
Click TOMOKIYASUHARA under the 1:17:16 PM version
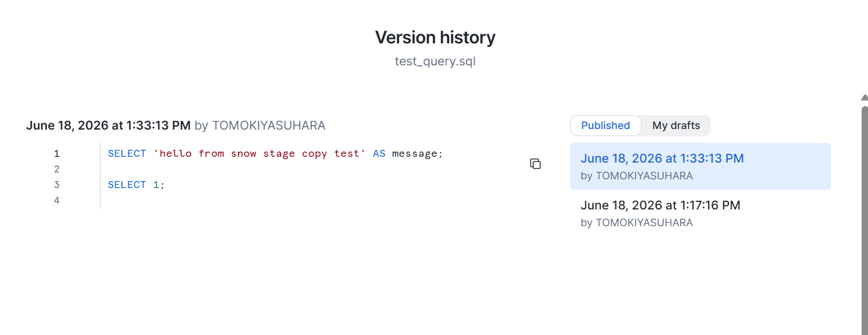pos(644,223)
